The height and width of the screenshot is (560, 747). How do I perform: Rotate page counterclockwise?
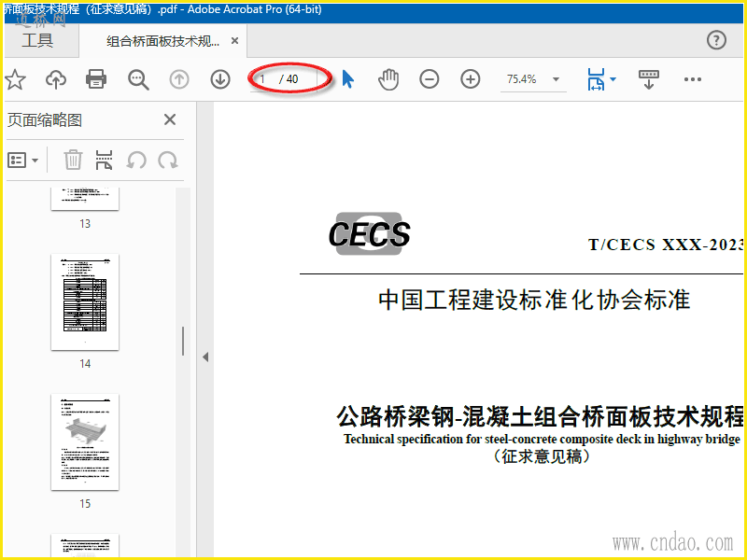(x=136, y=160)
